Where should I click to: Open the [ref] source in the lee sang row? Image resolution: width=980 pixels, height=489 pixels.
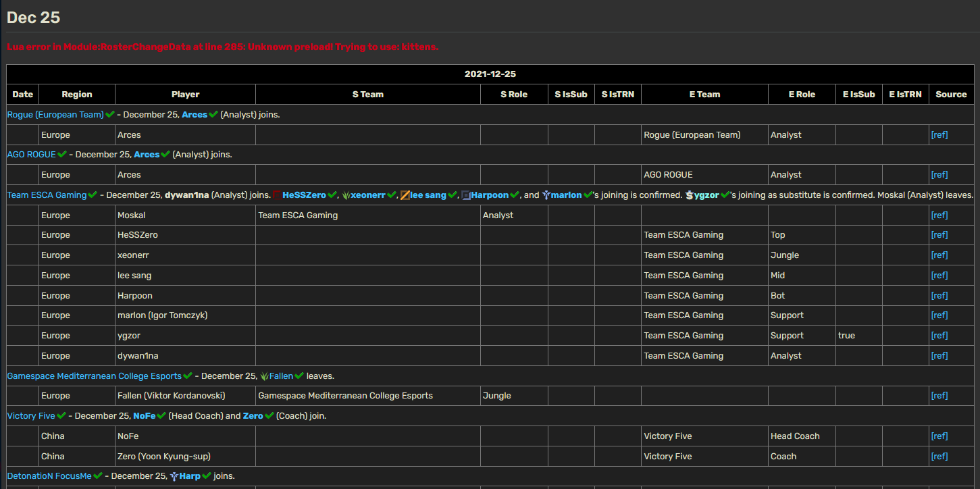939,276
